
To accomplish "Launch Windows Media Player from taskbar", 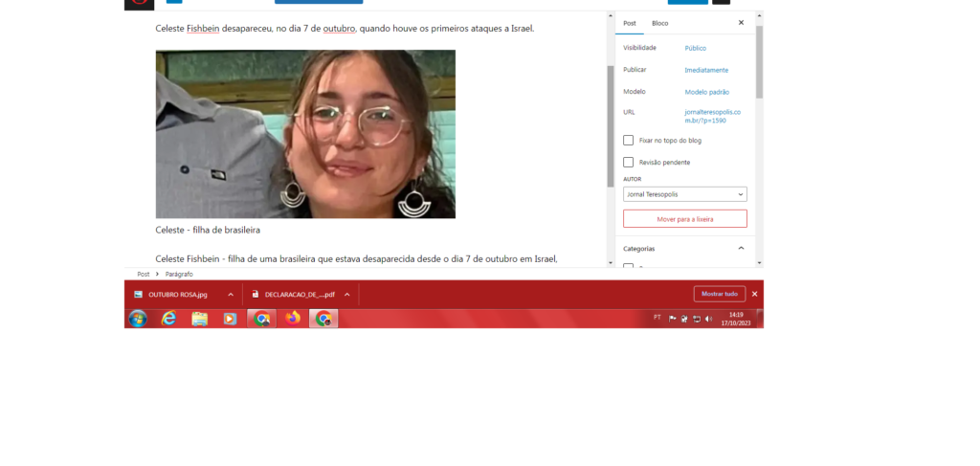I will tap(230, 319).
